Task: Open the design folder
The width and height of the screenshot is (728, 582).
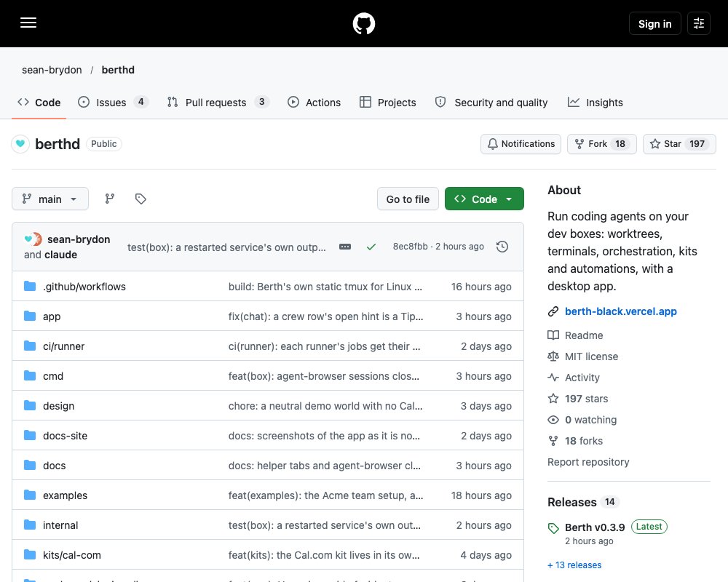Action: coord(58,406)
